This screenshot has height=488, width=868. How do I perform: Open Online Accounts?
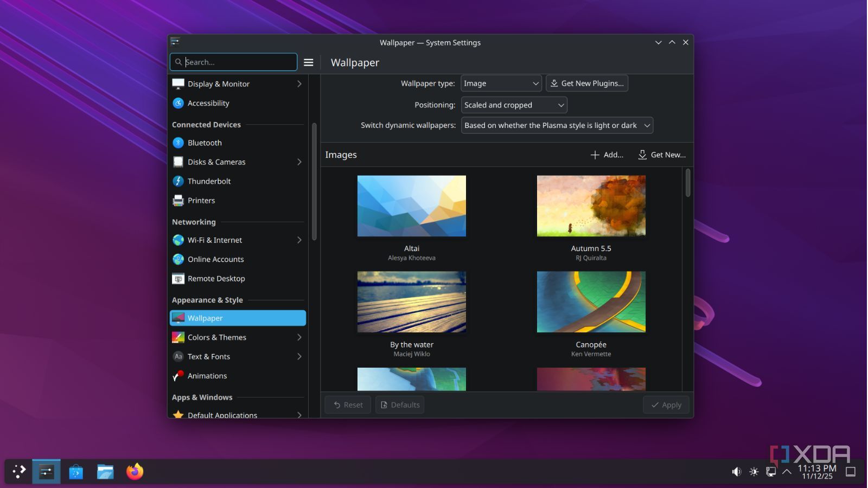238,259
